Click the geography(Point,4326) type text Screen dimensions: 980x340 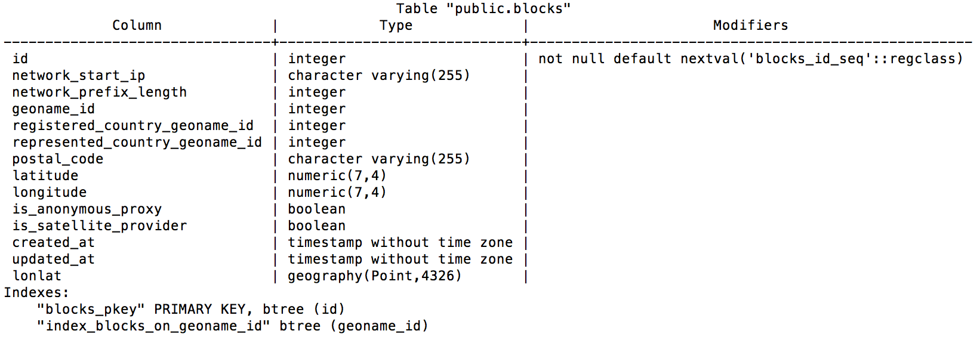point(375,276)
